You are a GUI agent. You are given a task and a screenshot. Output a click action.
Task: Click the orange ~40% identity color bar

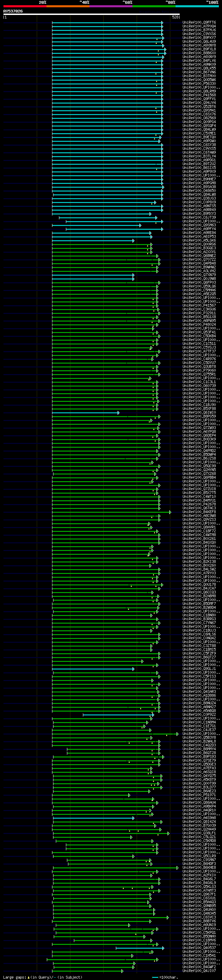click(x=68, y=7)
